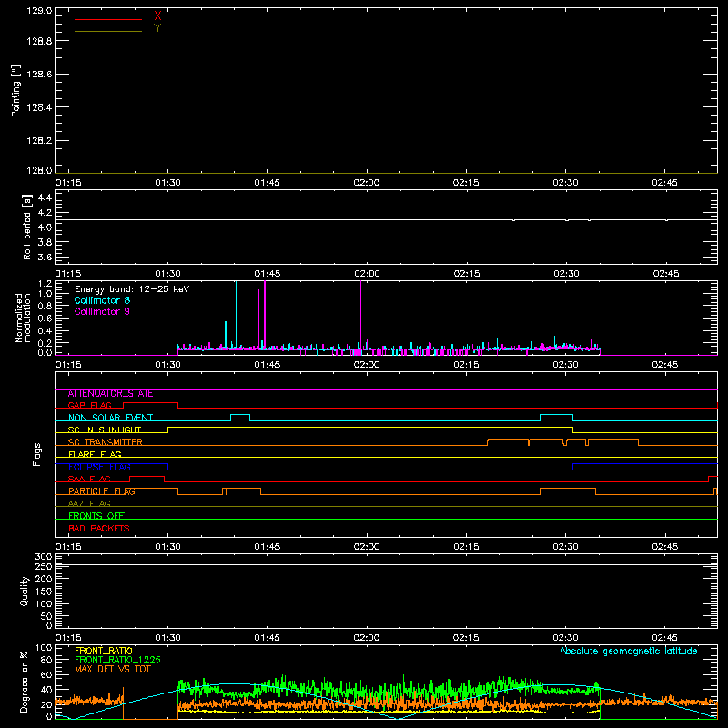The height and width of the screenshot is (728, 728).
Task: Click the Roll period axis title
Action: tap(26, 227)
